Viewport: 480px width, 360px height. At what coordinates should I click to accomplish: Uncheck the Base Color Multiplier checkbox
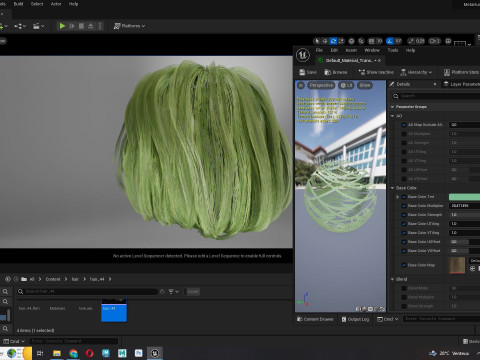(404, 206)
